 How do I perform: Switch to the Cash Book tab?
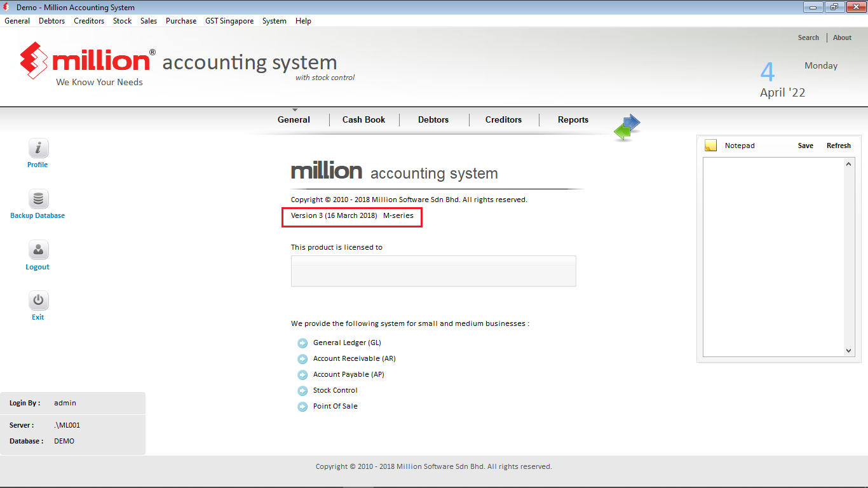(x=363, y=119)
